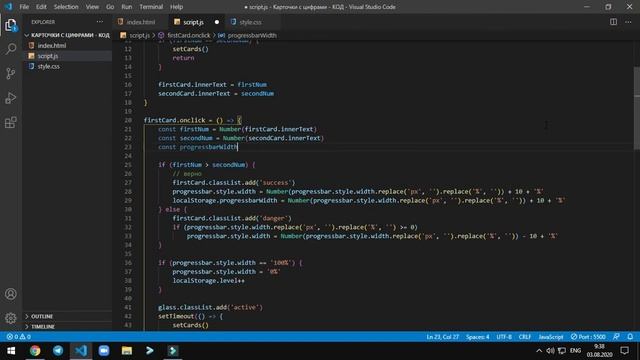The image size is (640, 360).
Task: Open File Explorer from the taskbar
Action: pos(127,351)
